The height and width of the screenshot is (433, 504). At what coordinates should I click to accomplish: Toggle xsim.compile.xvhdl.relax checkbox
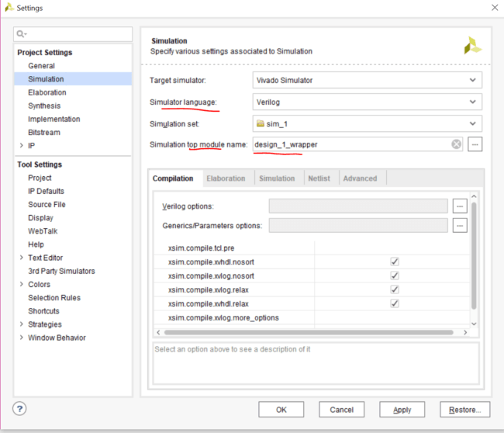395,303
